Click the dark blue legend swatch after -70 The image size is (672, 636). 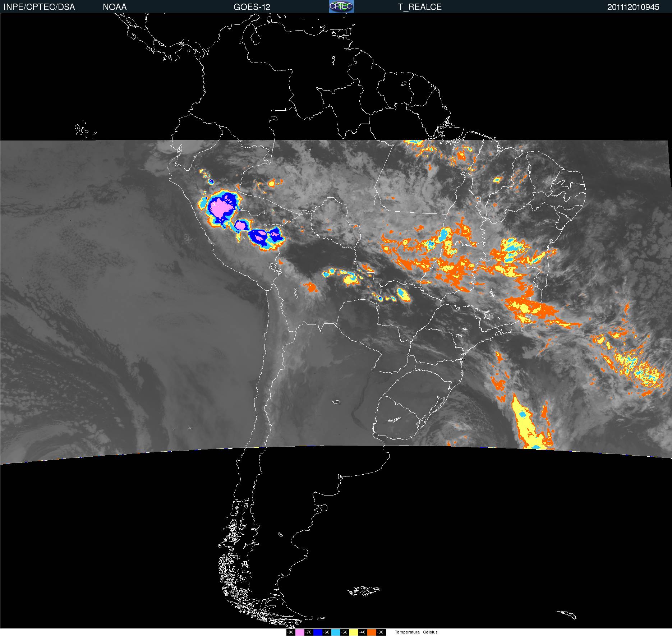[x=318, y=632]
